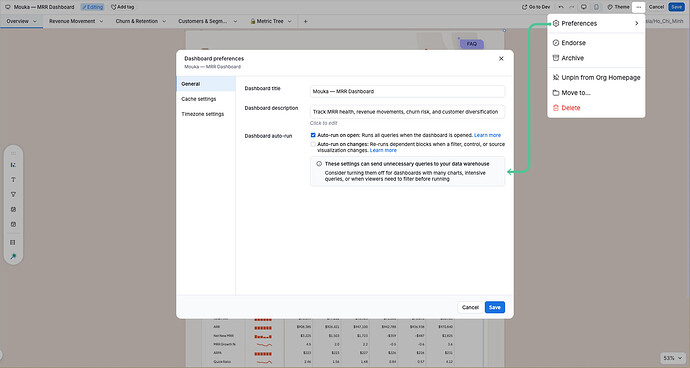
Task: Click the Go to Dev button
Action: [536, 7]
